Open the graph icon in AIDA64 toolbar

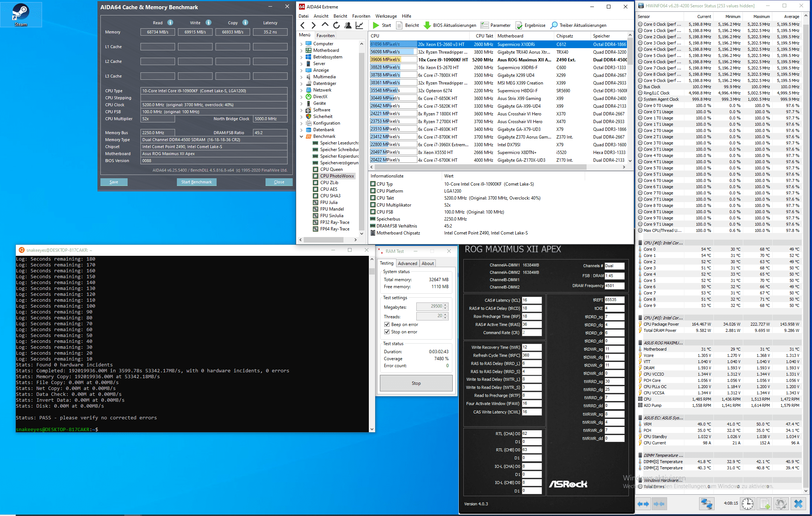[x=359, y=25]
